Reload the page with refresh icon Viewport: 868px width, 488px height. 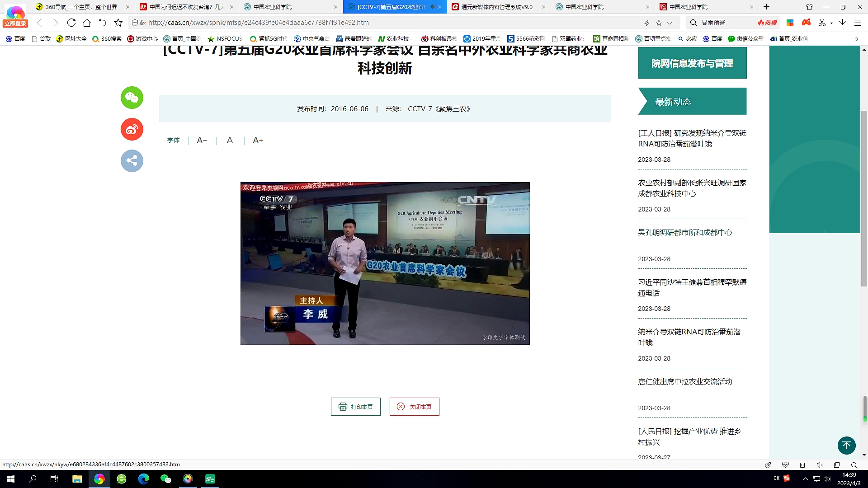point(71,23)
